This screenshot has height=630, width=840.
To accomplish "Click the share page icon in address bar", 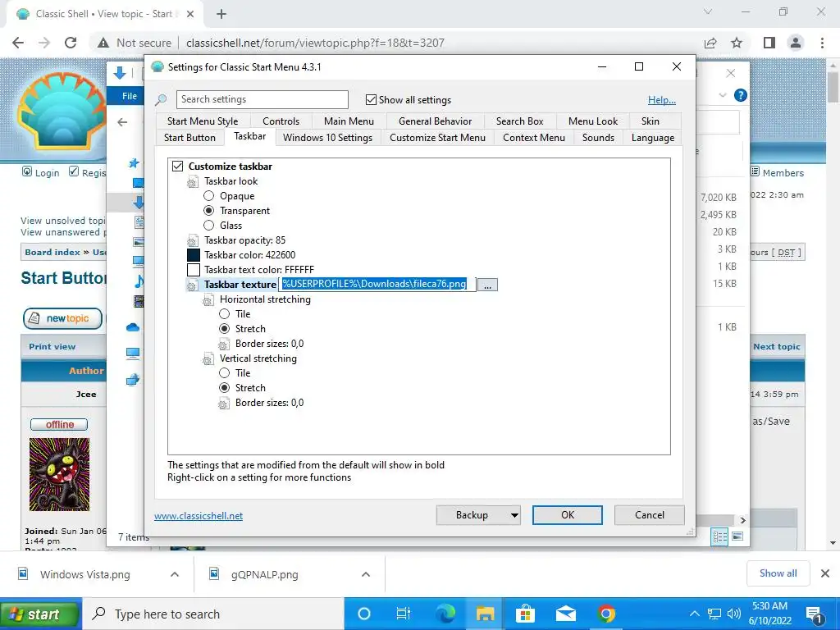I will 710,43.
